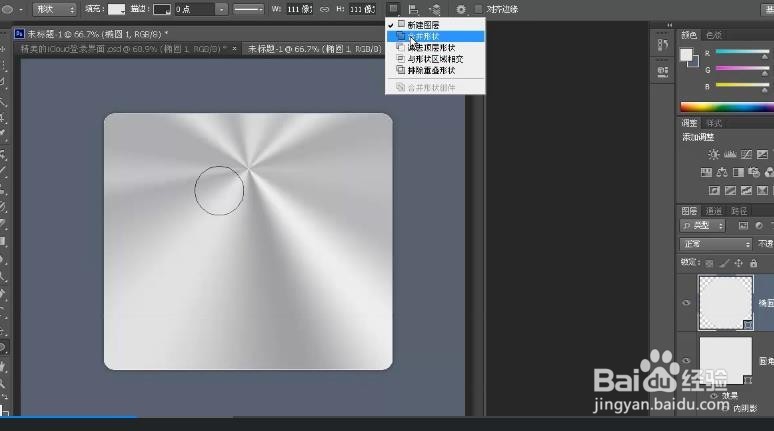Switch to the 通道 tab
Viewport: 774px width, 431px height.
click(714, 211)
